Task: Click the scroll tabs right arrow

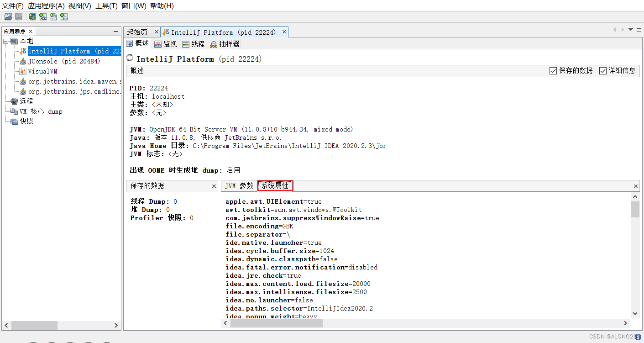Action: pos(622,30)
